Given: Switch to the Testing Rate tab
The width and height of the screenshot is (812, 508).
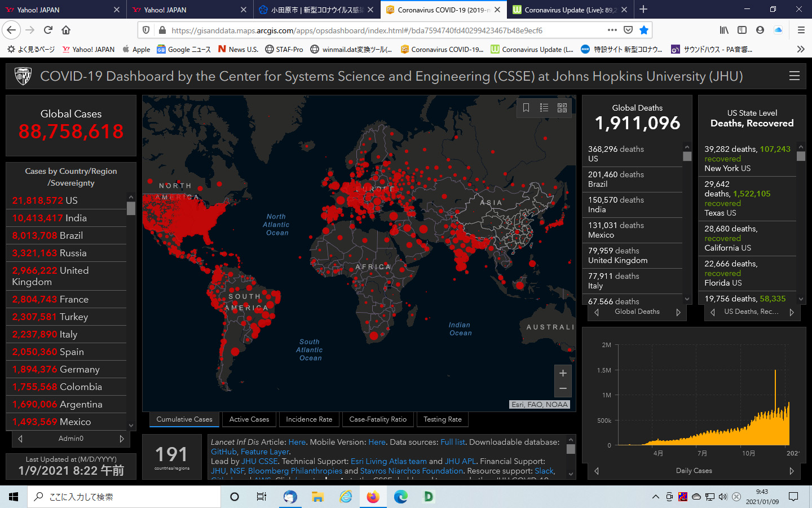Looking at the screenshot, I should 443,419.
